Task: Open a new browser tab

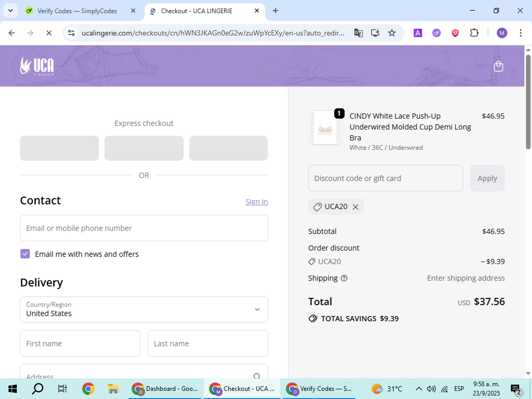Action: (276, 11)
